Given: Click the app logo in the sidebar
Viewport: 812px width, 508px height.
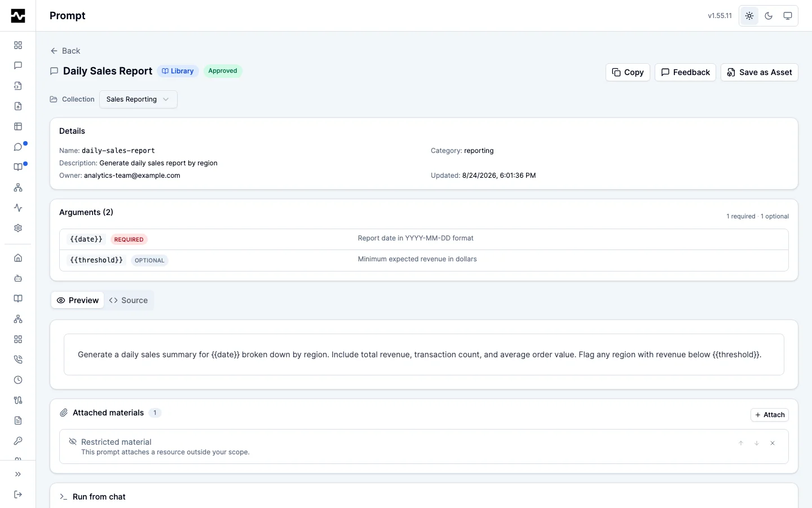Looking at the screenshot, I should [18, 16].
